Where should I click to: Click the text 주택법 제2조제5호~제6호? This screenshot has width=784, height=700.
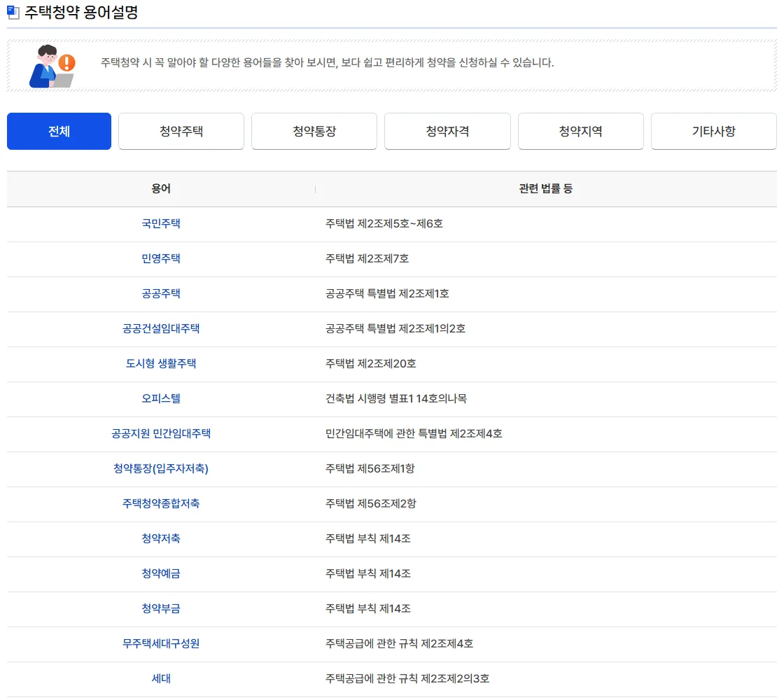(384, 223)
